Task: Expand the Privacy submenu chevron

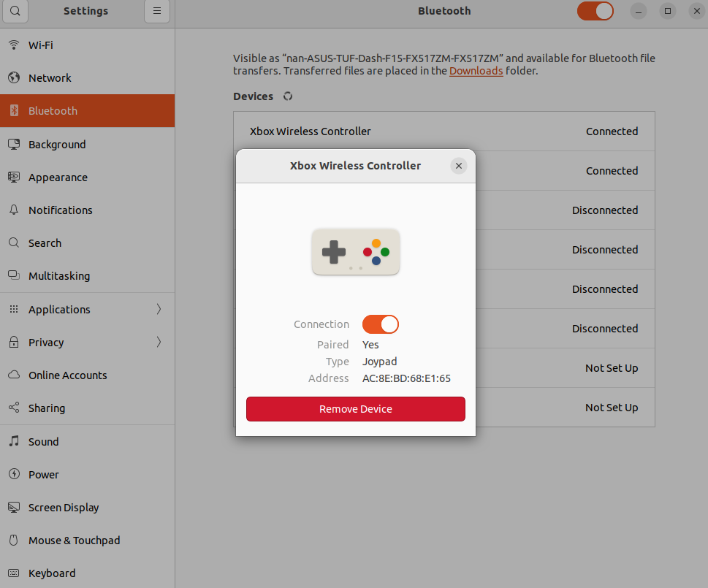Action: 159,342
